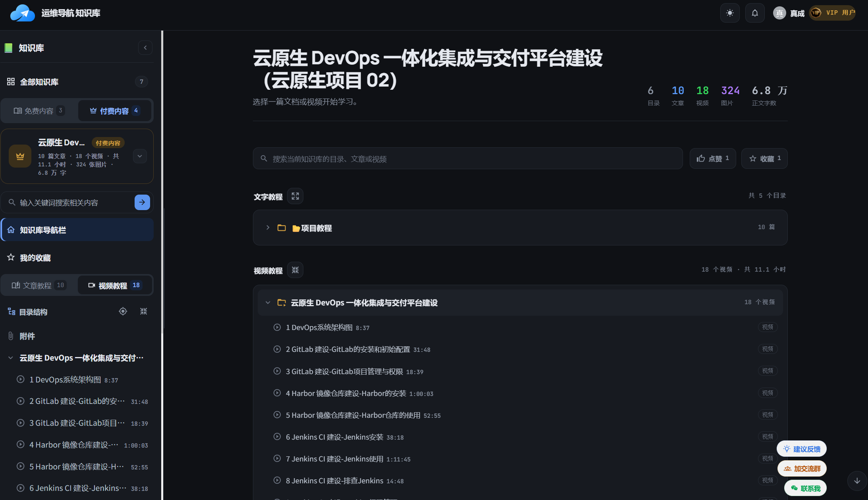
Task: Expand all in 文字教程 section
Action: (x=295, y=196)
